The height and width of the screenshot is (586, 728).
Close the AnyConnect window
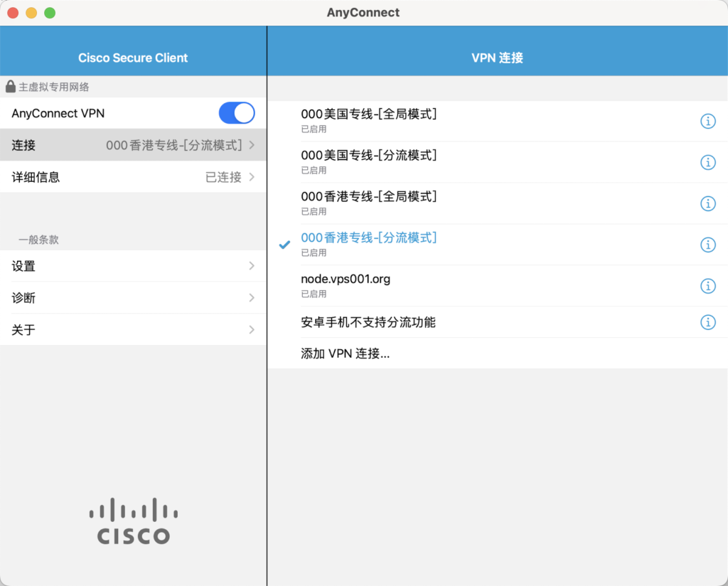(13, 13)
